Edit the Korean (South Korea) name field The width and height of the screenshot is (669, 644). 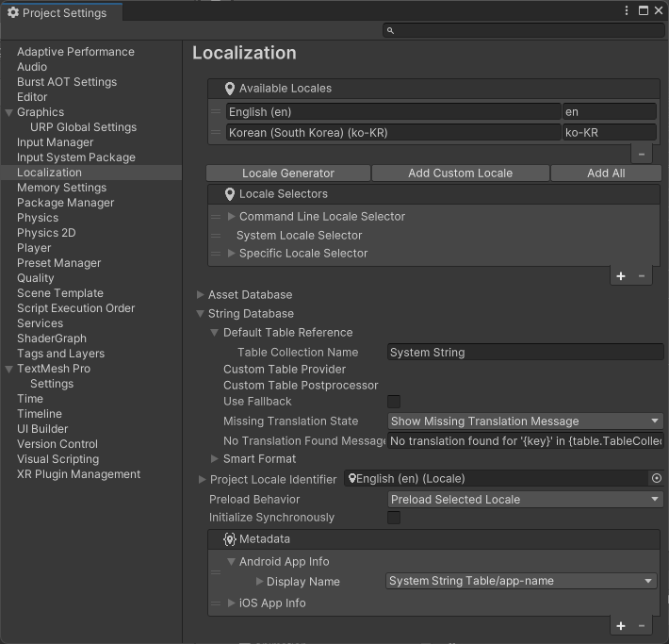coord(393,132)
